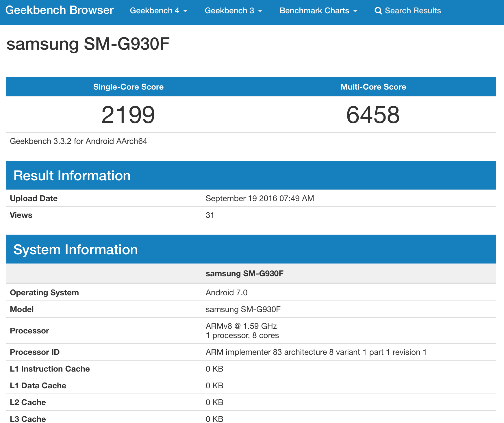Click the ARMv8 @ 1.59 GHz processor value

click(241, 326)
